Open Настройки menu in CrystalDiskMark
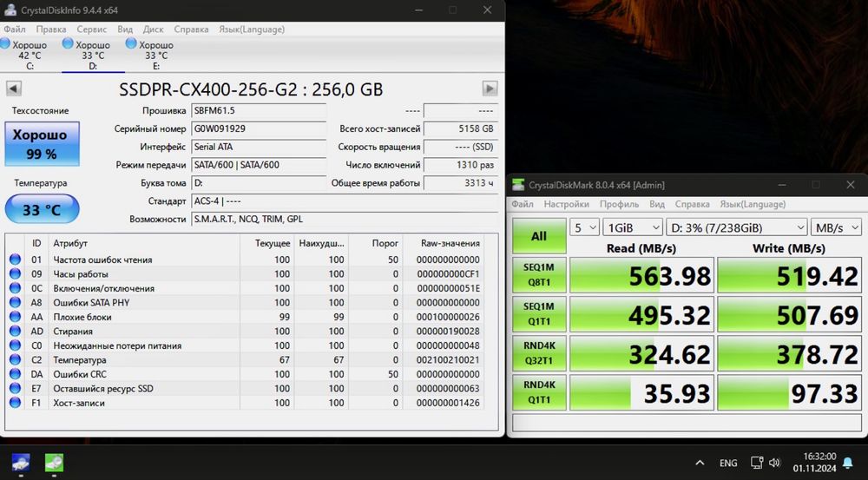Viewport: 868px width, 480px height. (566, 204)
